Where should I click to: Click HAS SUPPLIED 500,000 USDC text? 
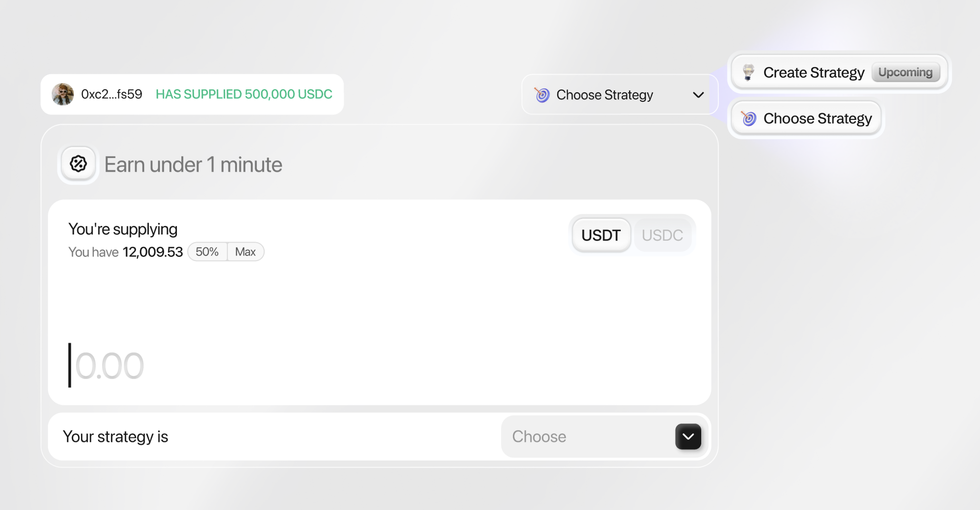244,94
